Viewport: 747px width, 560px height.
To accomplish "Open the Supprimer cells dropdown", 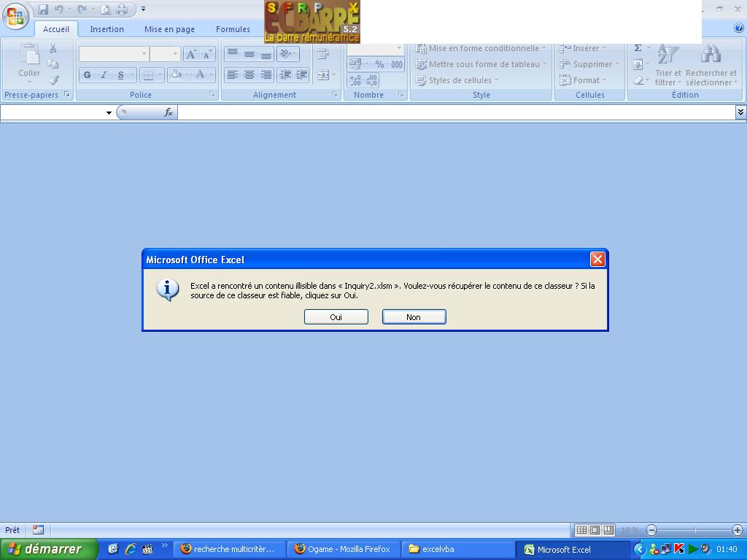I will (589, 64).
